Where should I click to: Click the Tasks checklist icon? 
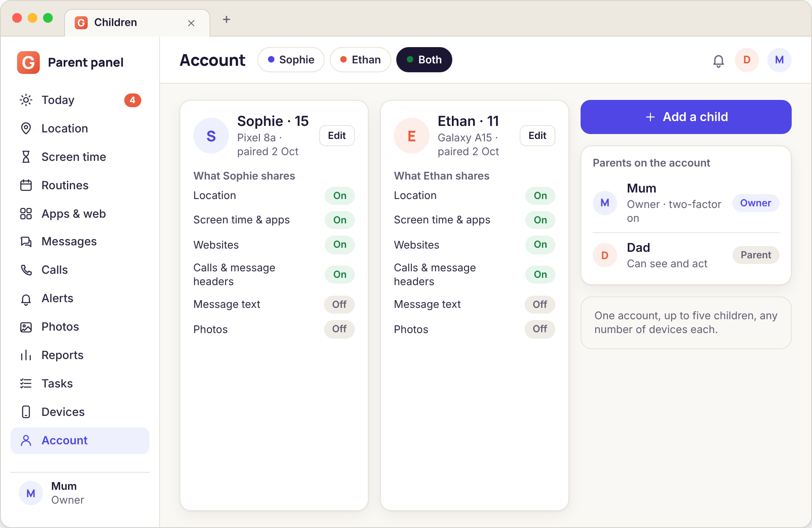[x=26, y=383]
